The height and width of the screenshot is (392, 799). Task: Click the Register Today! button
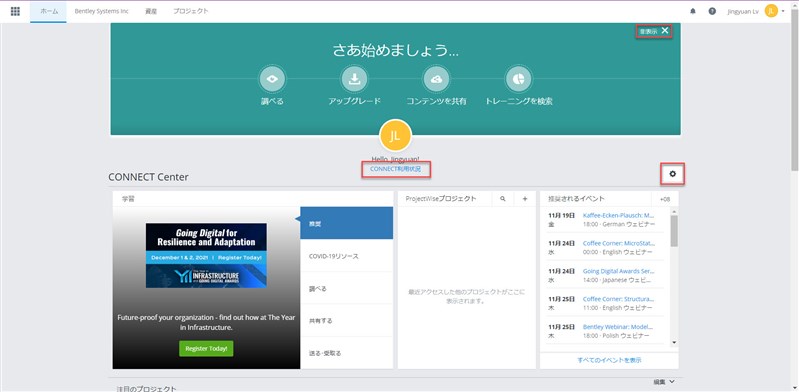click(206, 349)
